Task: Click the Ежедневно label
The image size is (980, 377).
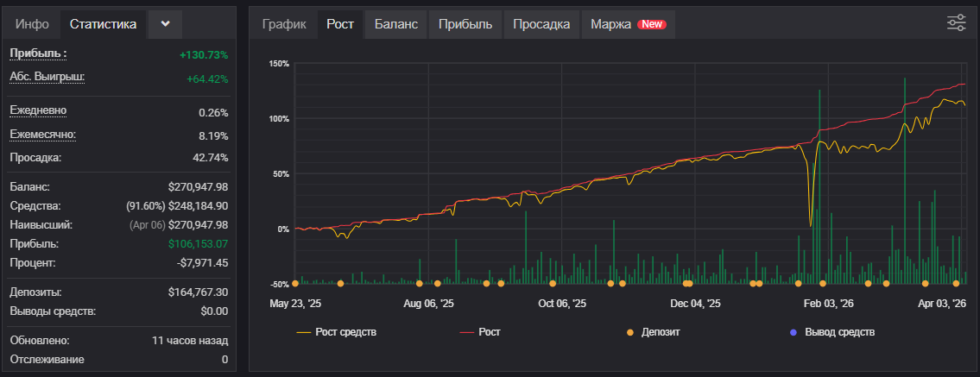Action: click(x=38, y=110)
